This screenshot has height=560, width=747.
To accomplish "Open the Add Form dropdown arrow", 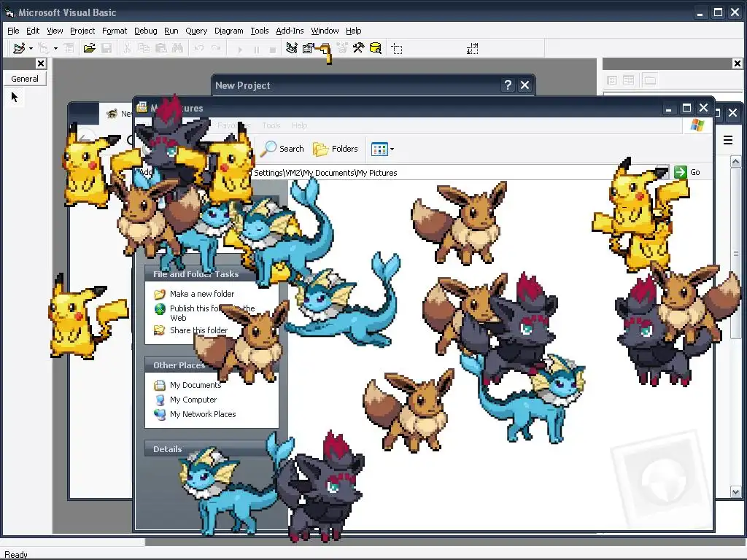I will (x=55, y=49).
